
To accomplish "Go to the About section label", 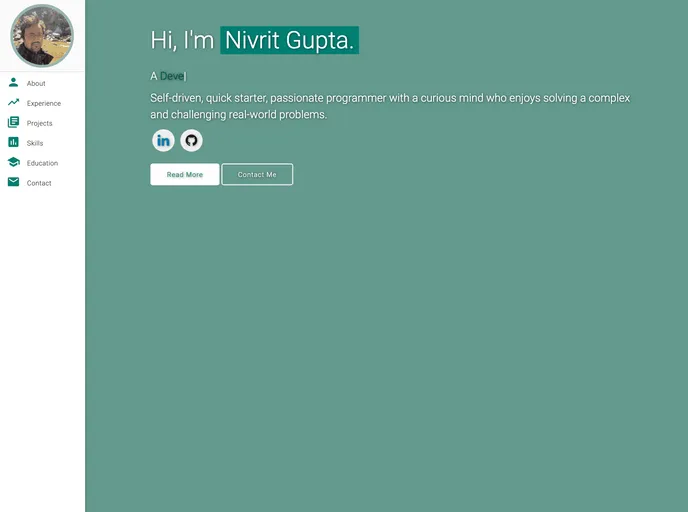I will pos(36,84).
